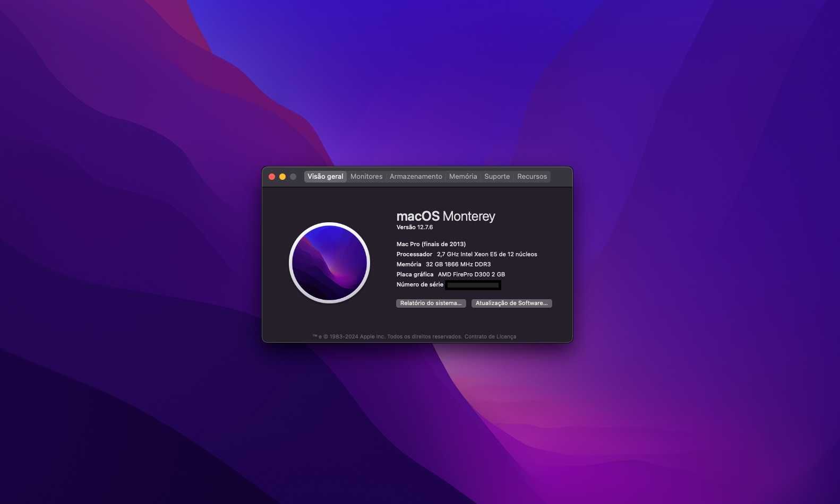Minimize the window with yellow button
This screenshot has width=840, height=504.
coord(282,177)
